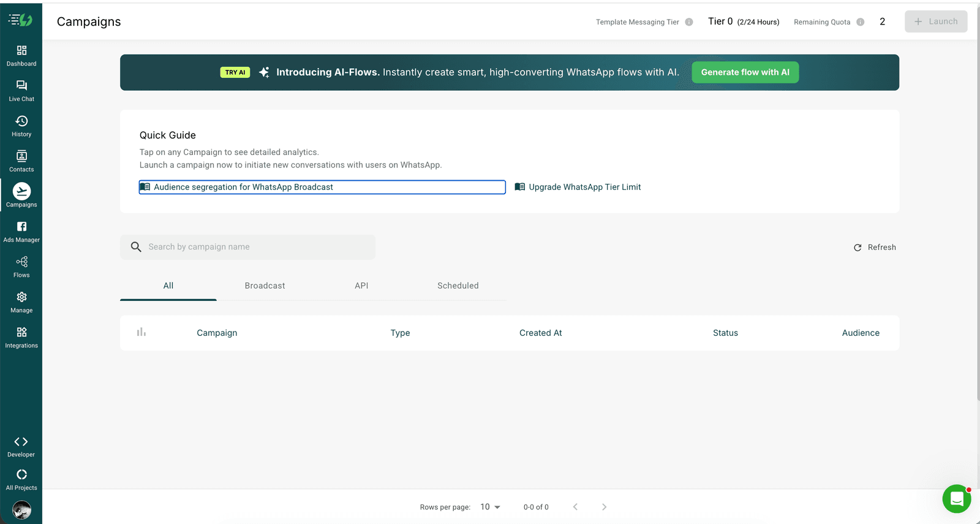Select the Campaigns sidebar icon

(21, 191)
